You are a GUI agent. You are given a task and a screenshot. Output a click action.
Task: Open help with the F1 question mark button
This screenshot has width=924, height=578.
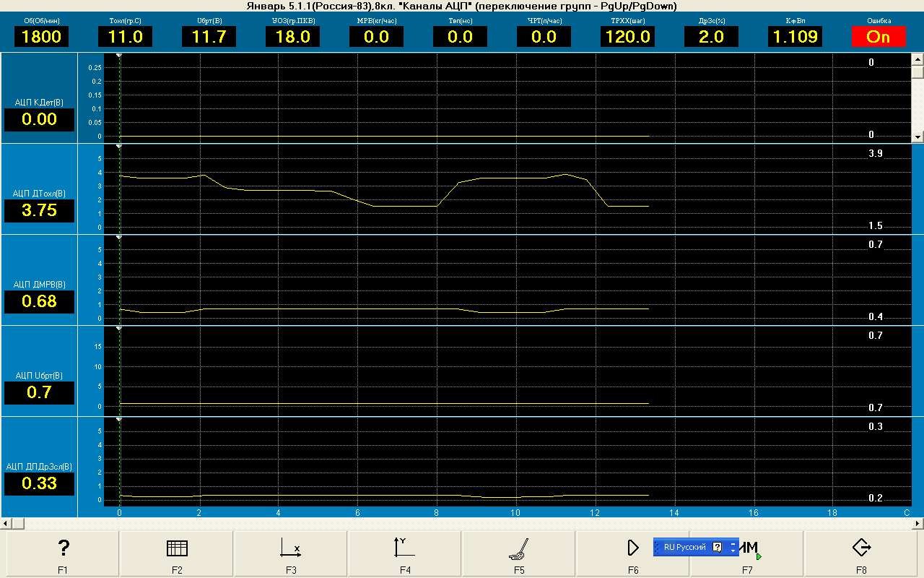(x=63, y=555)
